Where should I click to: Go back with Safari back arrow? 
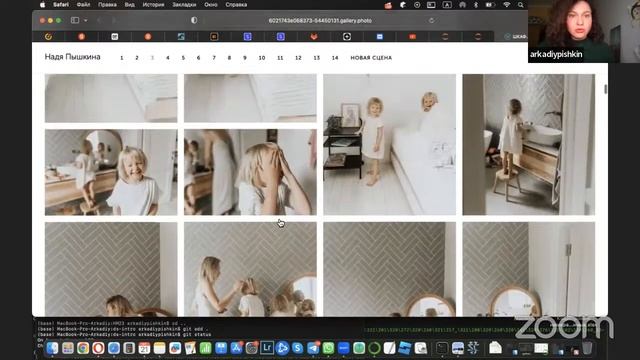tap(99, 20)
